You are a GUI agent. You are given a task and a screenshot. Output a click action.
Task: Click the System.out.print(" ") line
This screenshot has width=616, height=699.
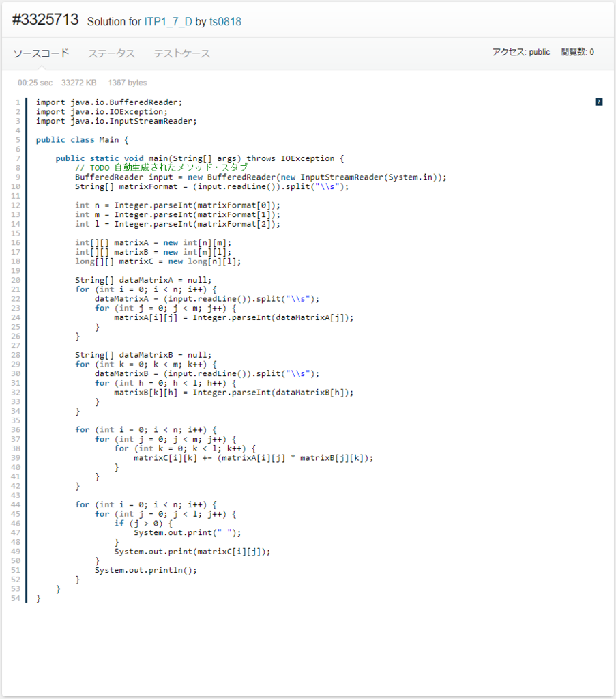[187, 533]
